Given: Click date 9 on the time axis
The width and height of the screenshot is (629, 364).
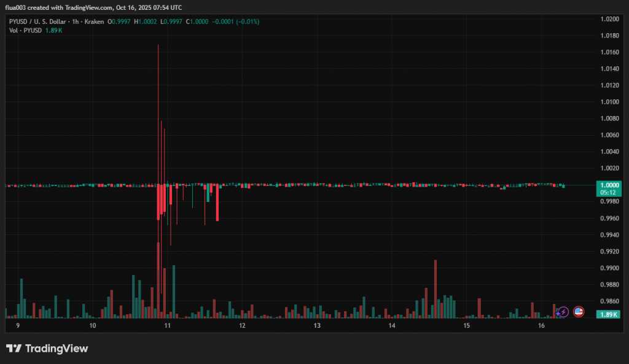Looking at the screenshot, I should point(18,325).
